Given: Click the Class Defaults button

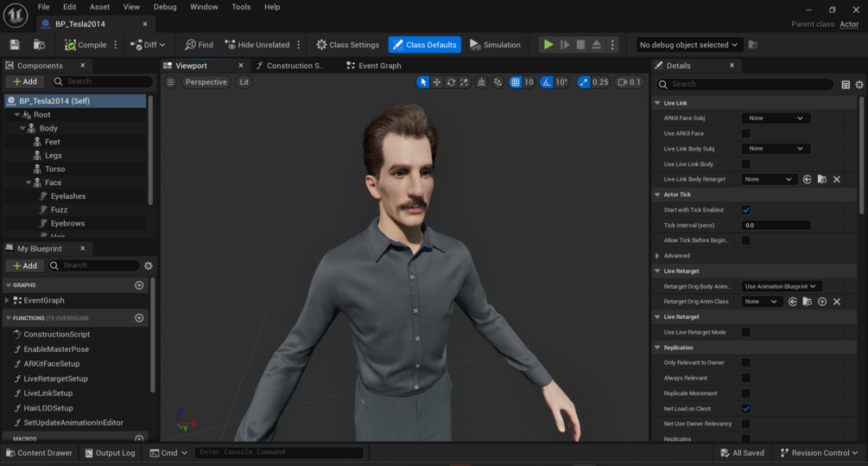Looking at the screenshot, I should click(x=424, y=45).
